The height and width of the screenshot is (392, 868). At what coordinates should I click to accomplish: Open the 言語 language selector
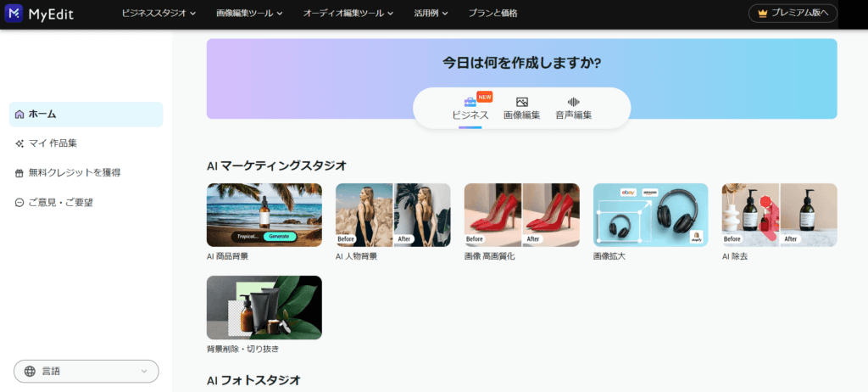86,372
